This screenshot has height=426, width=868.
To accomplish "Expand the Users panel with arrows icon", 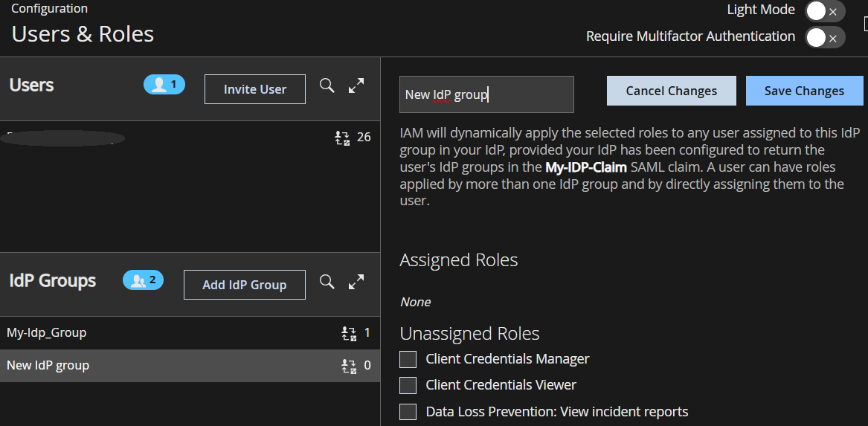I will (356, 85).
